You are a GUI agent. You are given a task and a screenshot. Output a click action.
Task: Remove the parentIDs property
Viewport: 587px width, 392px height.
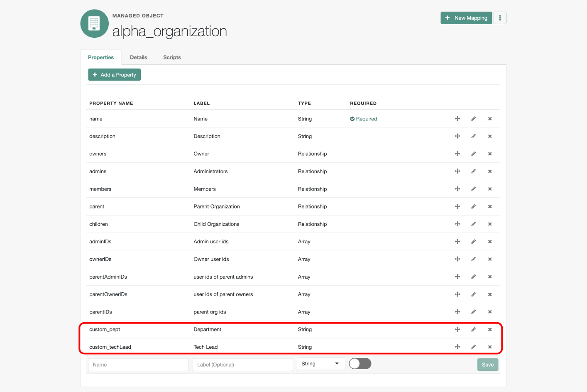click(x=490, y=312)
